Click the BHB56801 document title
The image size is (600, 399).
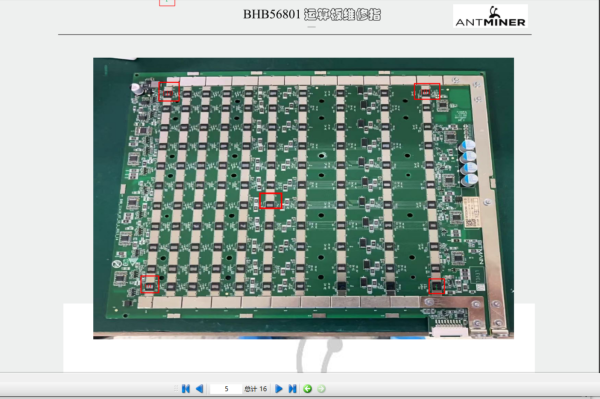[312, 15]
